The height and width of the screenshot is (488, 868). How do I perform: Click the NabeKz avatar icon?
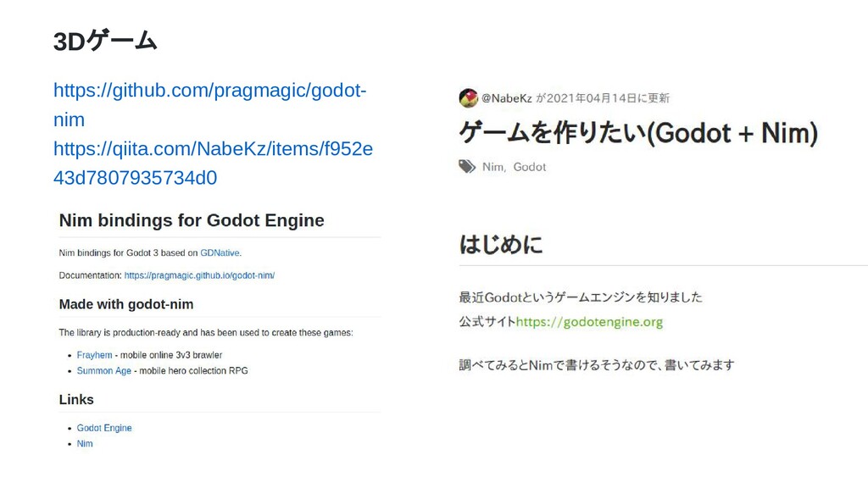click(x=468, y=98)
